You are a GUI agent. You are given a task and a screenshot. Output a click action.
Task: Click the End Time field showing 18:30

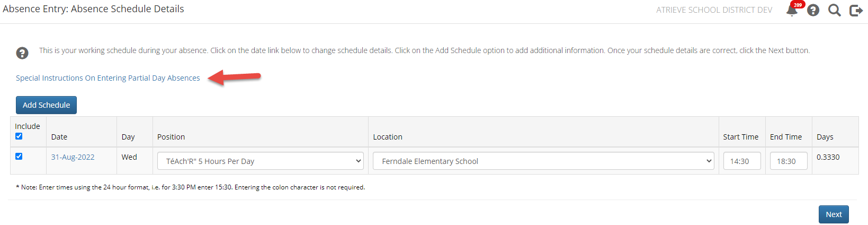click(x=788, y=161)
